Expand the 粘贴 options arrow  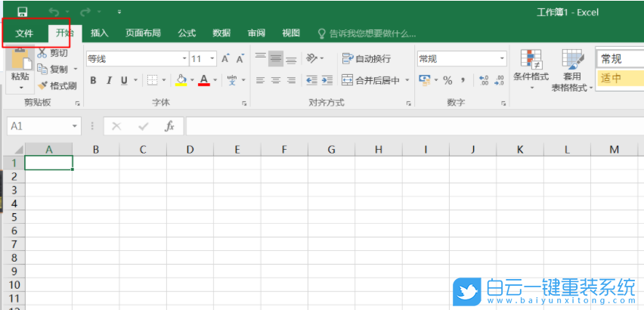(21, 88)
